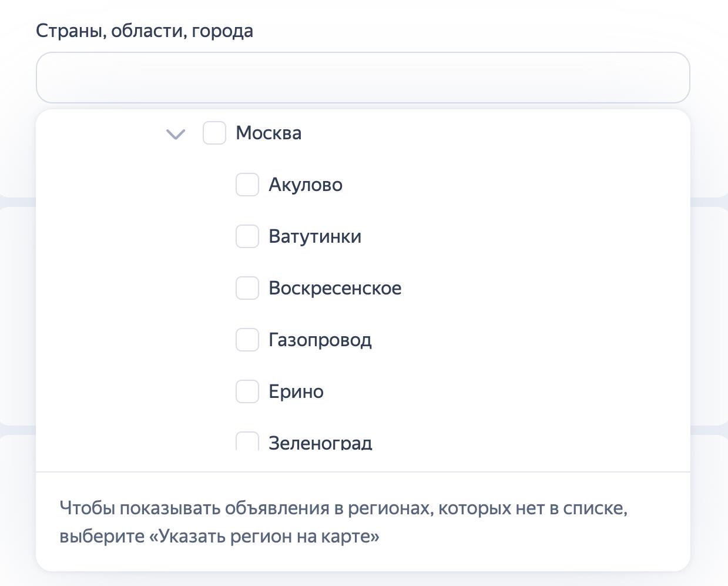728x586 pixels.
Task: Select the Воскресенское list entry
Action: point(336,288)
